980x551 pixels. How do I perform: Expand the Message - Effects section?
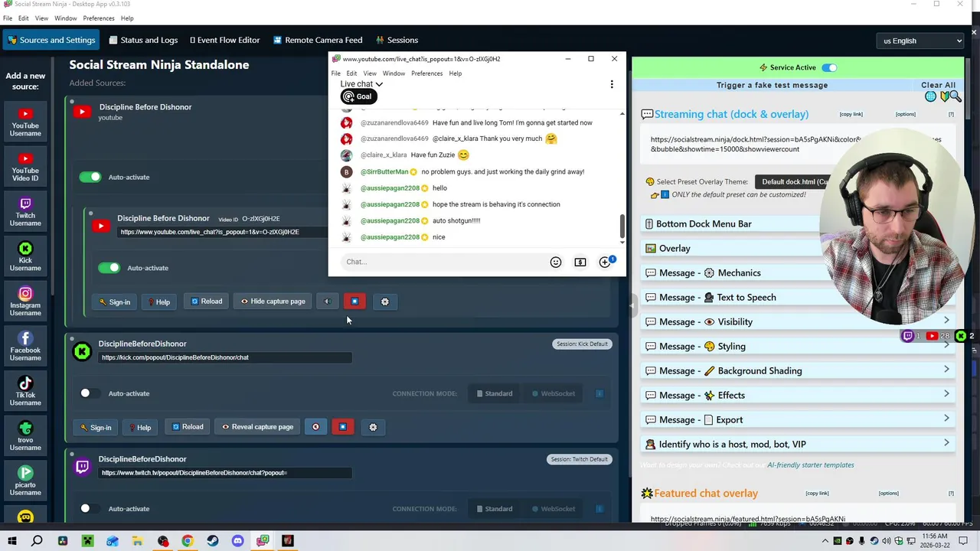tap(796, 395)
